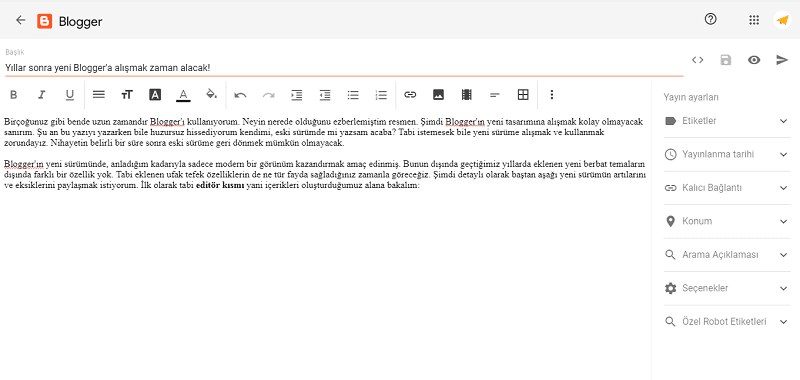Go back with the left arrow
The image size is (800, 380).
coord(20,20)
